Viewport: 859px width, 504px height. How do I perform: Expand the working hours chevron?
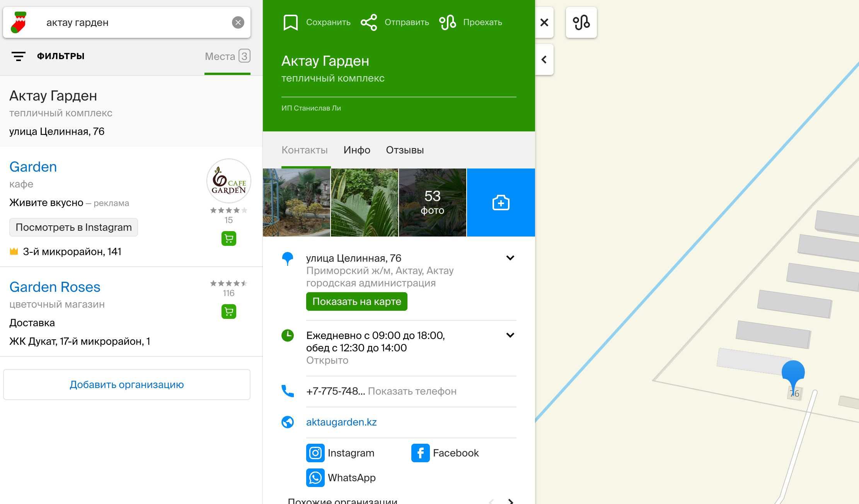(x=510, y=335)
